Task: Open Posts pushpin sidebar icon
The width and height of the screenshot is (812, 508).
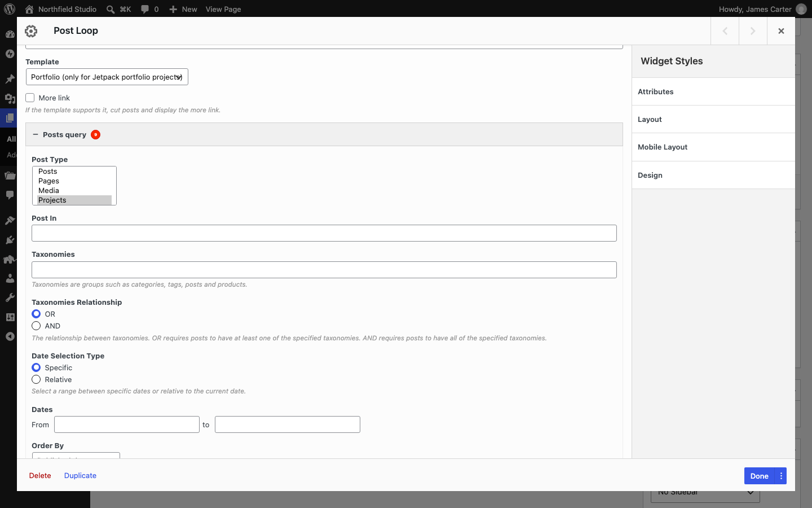Action: coord(10,79)
